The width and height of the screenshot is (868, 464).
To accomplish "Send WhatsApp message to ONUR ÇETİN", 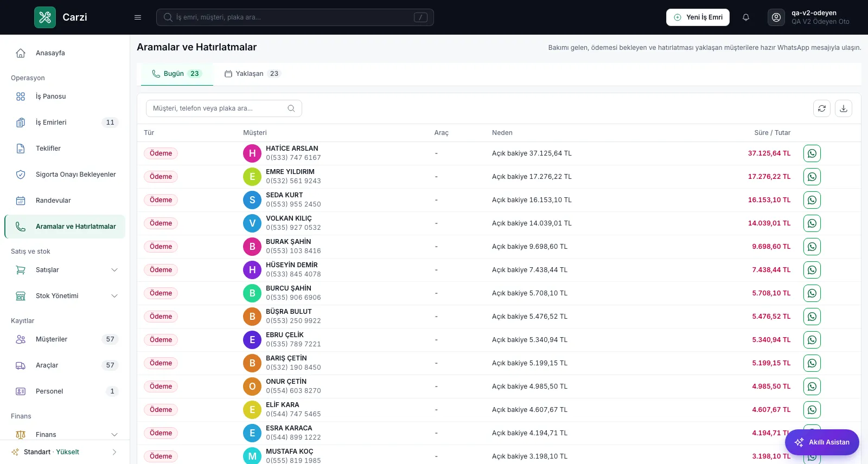I will (812, 386).
